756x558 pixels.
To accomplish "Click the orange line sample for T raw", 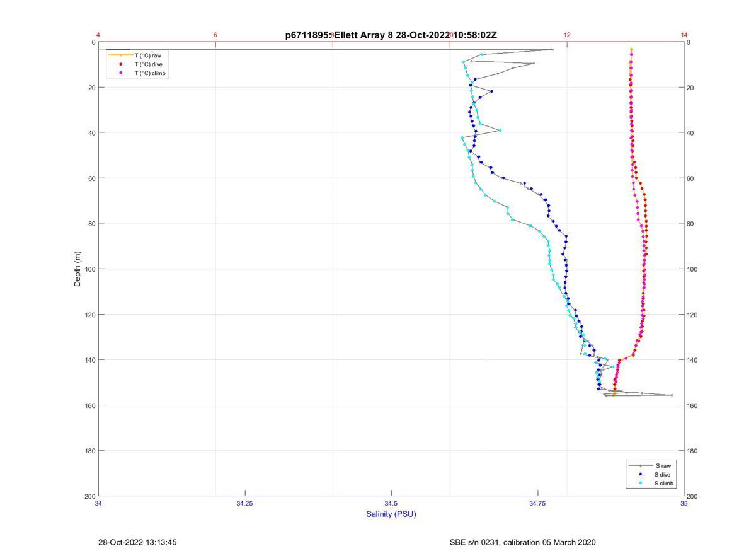I will [120, 55].
